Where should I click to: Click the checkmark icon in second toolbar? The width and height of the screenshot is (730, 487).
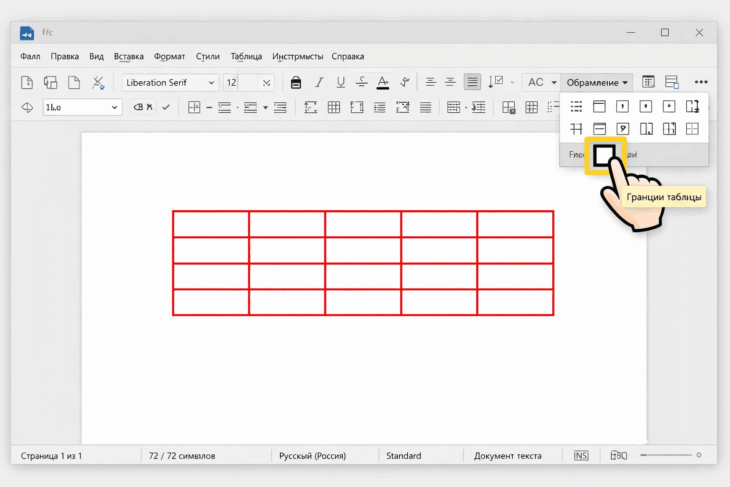pos(166,107)
